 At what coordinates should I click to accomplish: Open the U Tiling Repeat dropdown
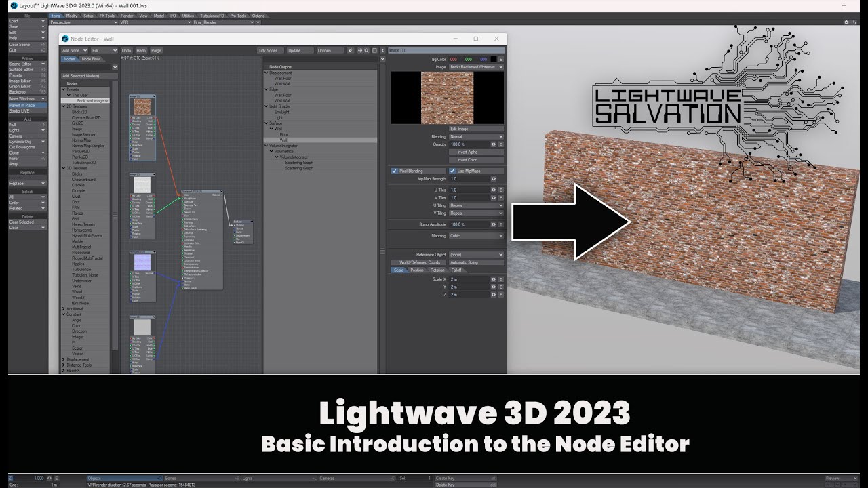[x=476, y=205]
